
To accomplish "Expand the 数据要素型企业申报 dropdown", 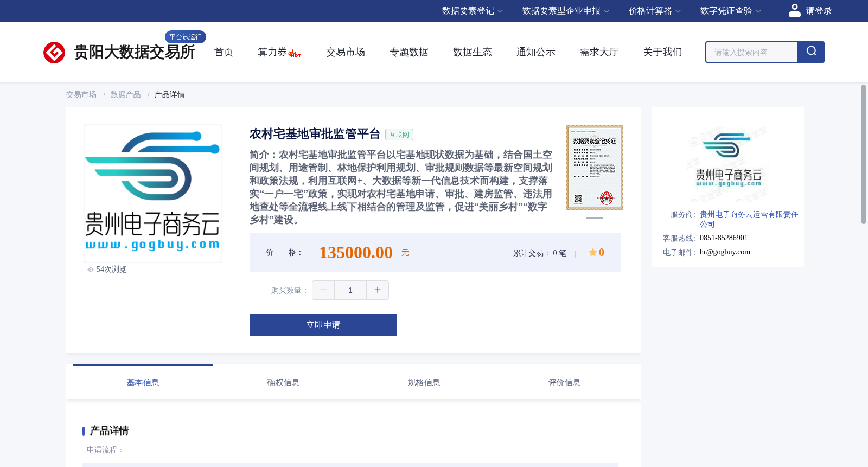I will (565, 11).
